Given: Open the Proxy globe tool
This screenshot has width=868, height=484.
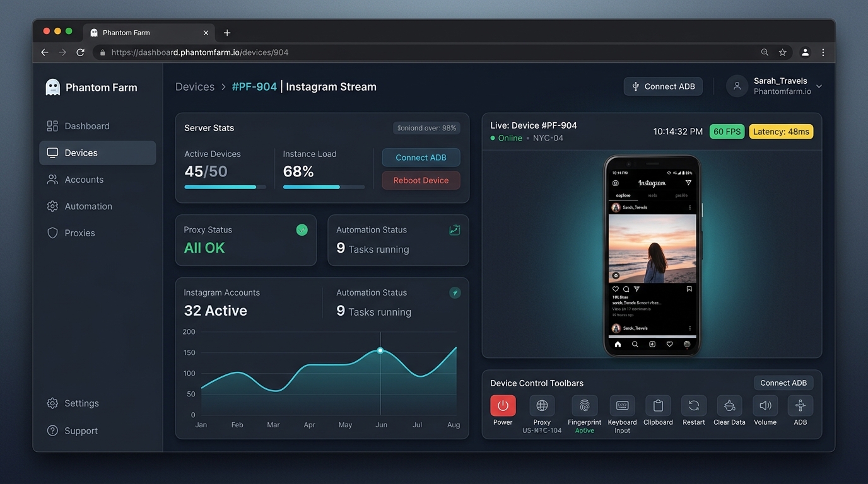Looking at the screenshot, I should [542, 405].
